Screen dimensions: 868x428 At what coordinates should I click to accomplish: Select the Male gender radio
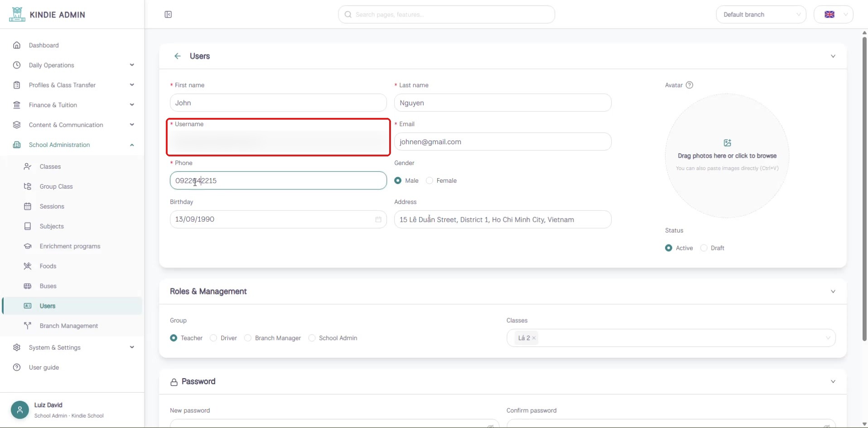pos(398,180)
